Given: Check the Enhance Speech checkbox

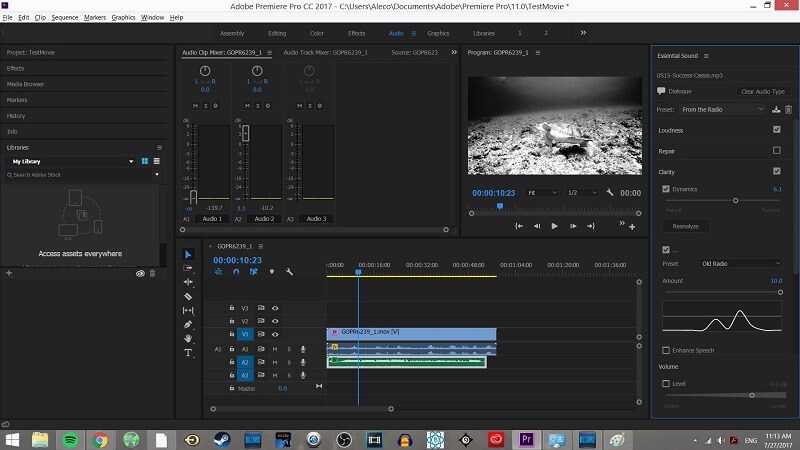Looking at the screenshot, I should point(666,350).
